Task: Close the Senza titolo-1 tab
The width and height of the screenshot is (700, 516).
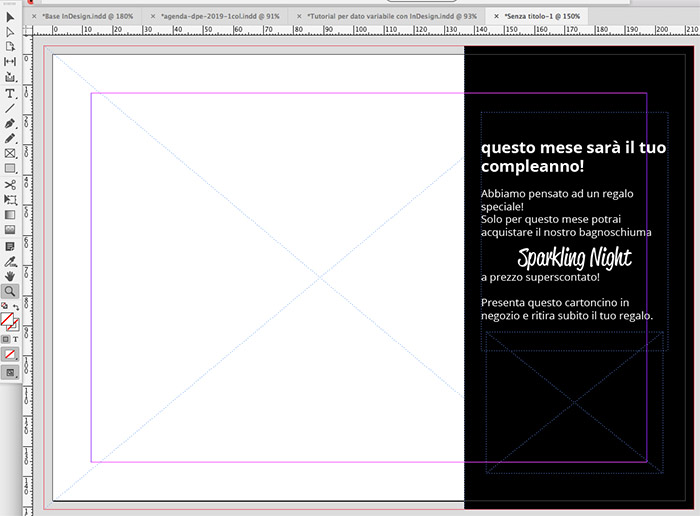Action: pos(496,16)
